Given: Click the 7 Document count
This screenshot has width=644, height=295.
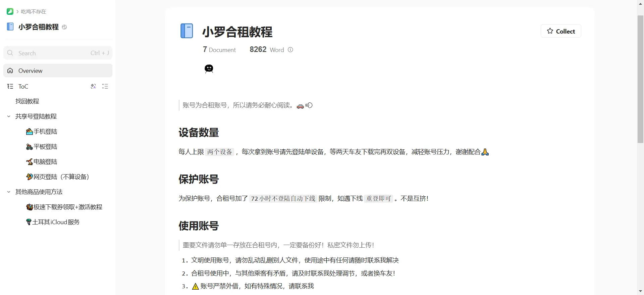Looking at the screenshot, I should click(219, 50).
